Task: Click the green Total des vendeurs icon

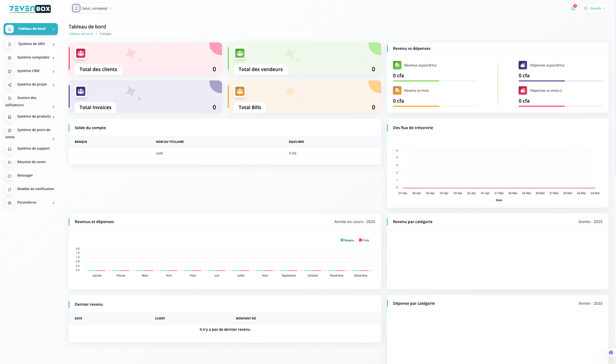Action: (x=240, y=53)
